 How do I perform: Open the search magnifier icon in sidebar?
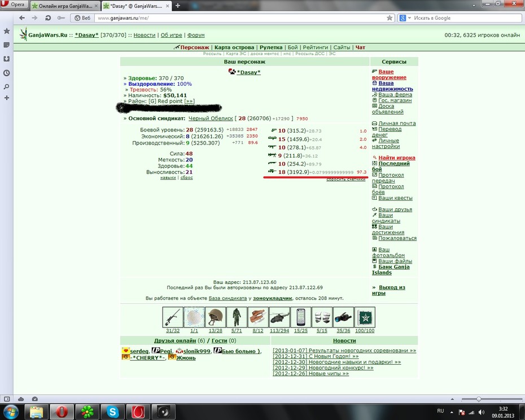click(x=6, y=87)
